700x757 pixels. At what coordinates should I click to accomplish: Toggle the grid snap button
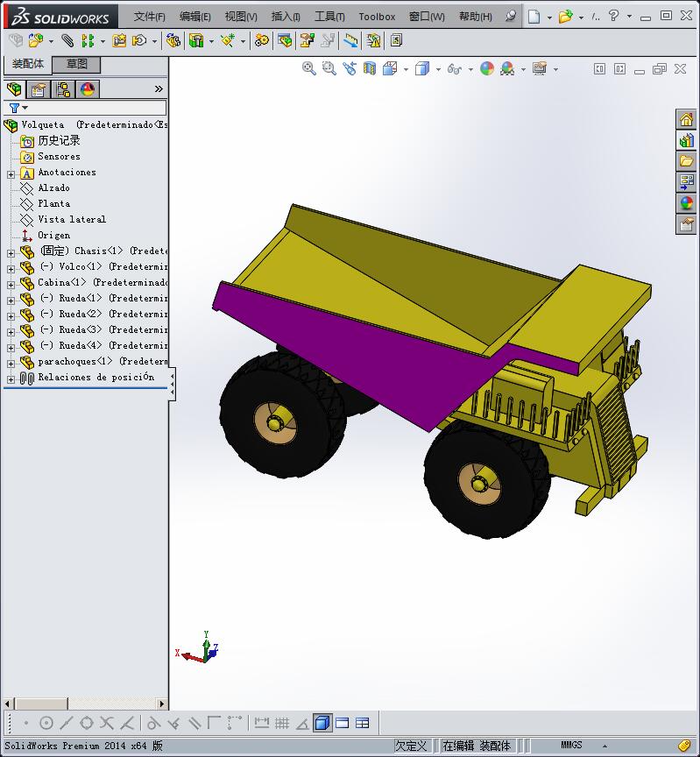coord(282,723)
